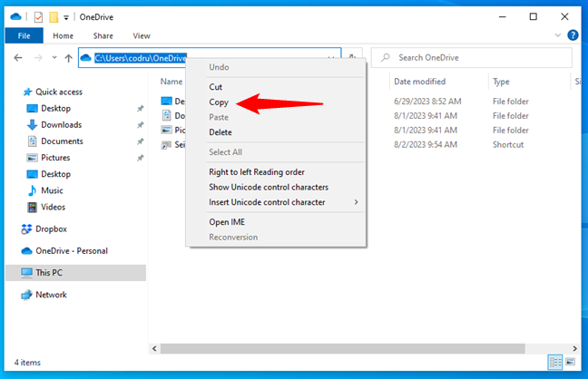The height and width of the screenshot is (379, 588).
Task: Select This PC in navigation pane
Action: click(x=75, y=273)
